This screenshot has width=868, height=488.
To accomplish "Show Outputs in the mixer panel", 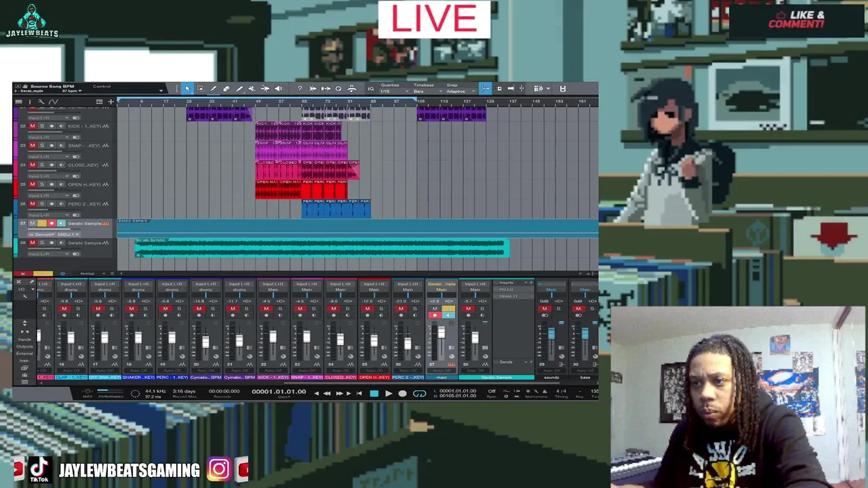I will tap(24, 346).
